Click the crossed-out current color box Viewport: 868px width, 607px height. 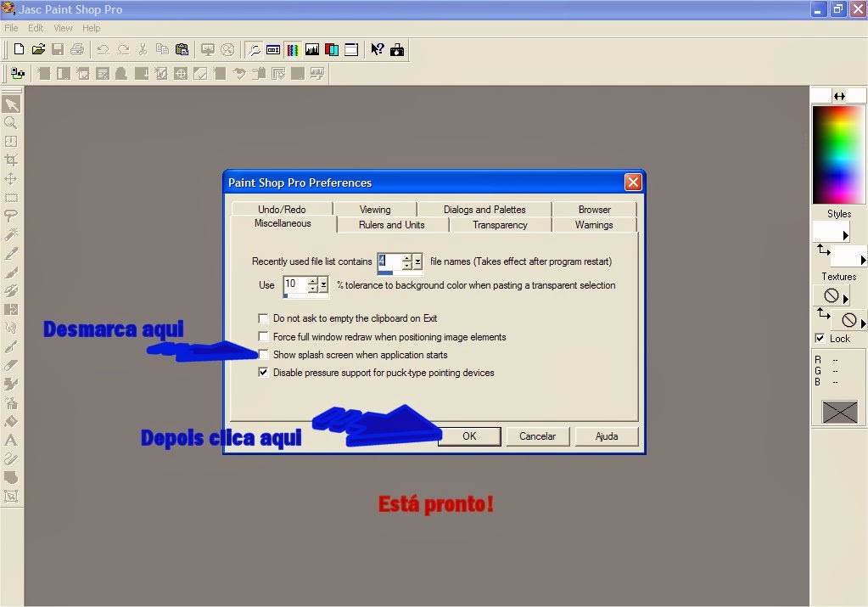point(840,412)
